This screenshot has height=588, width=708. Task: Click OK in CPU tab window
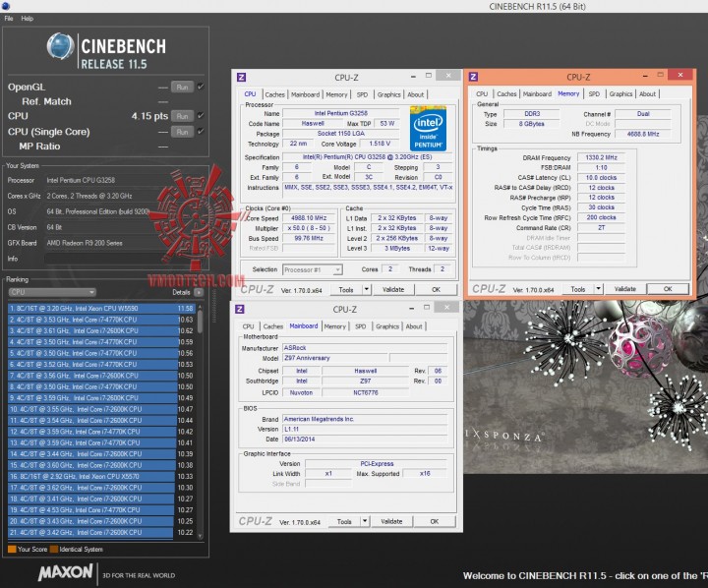(436, 290)
